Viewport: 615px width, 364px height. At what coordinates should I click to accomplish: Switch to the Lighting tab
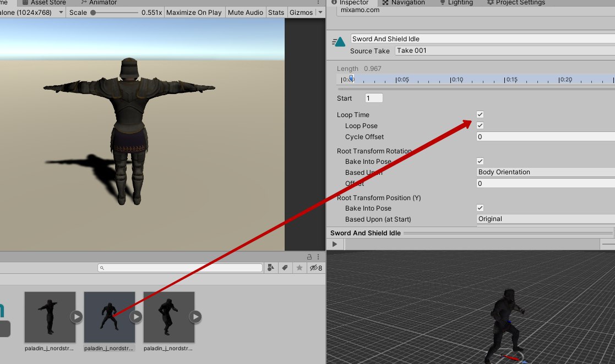pos(456,2)
